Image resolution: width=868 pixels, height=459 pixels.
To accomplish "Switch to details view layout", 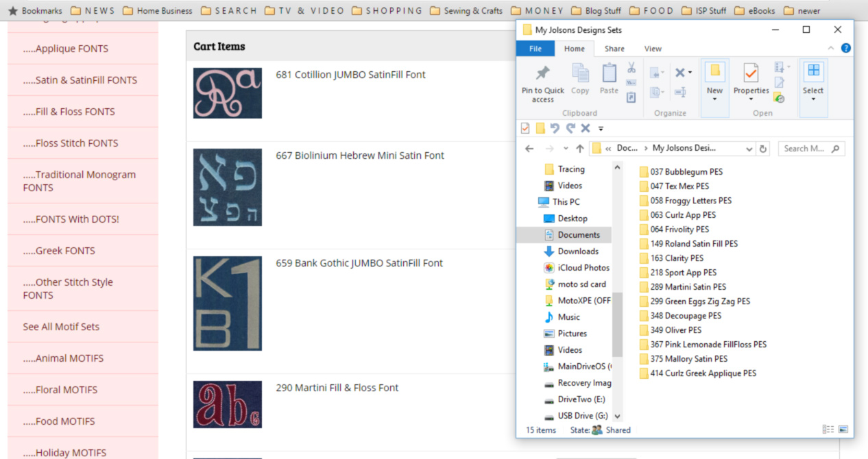I will tap(828, 430).
